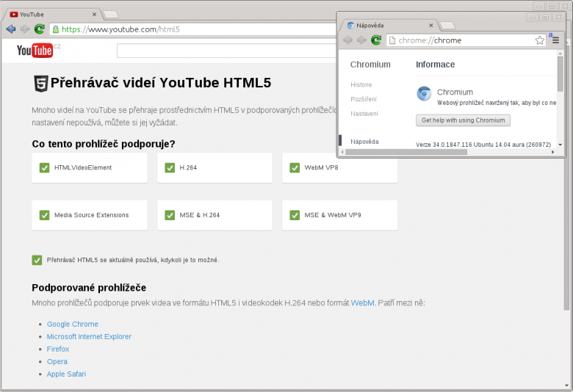Image resolution: width=573 pixels, height=392 pixels.
Task: Open Historie in Chromium sidebar
Action: [x=361, y=84]
